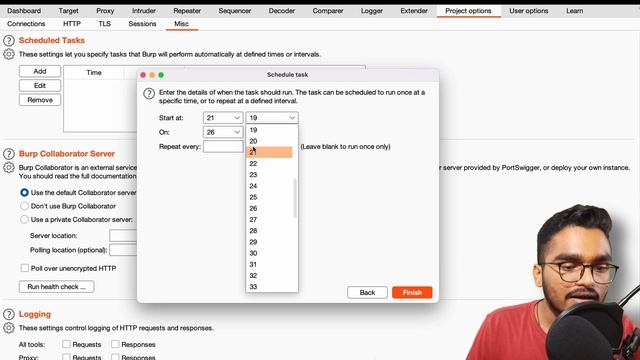Image resolution: width=640 pixels, height=360 pixels.
Task: Click Server location input field
Action: 123,236
